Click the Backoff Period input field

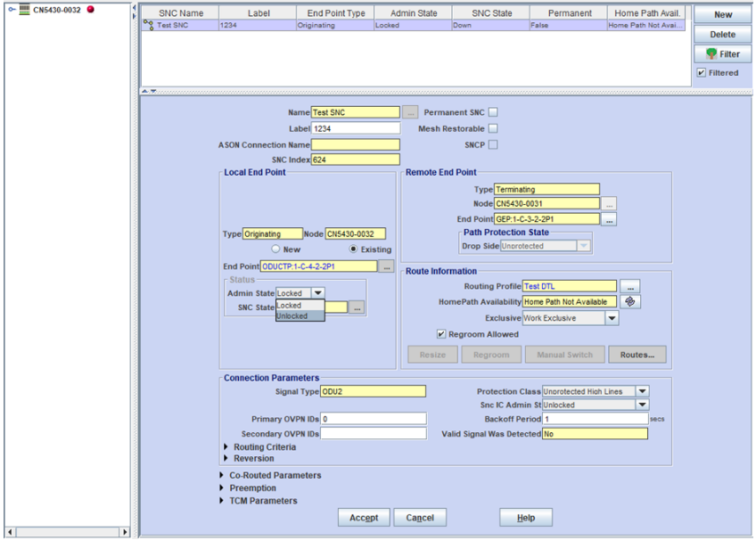point(596,419)
